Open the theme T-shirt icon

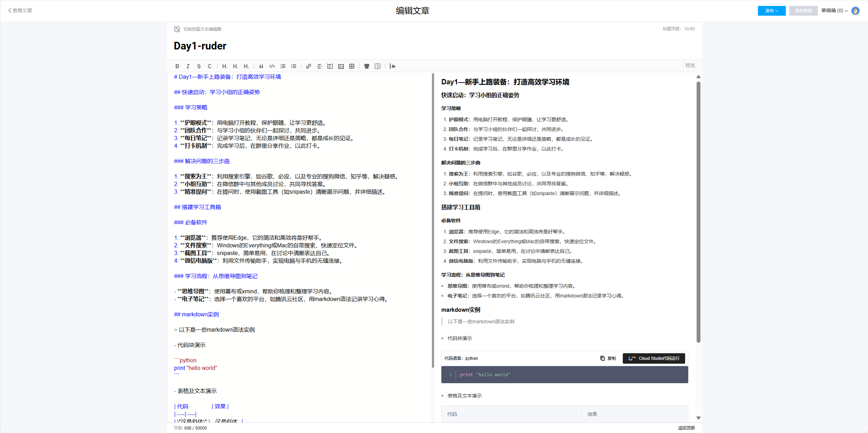[367, 66]
